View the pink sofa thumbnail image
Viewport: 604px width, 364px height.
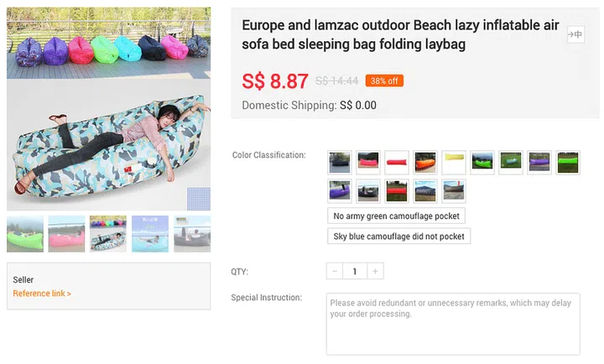click(x=66, y=234)
